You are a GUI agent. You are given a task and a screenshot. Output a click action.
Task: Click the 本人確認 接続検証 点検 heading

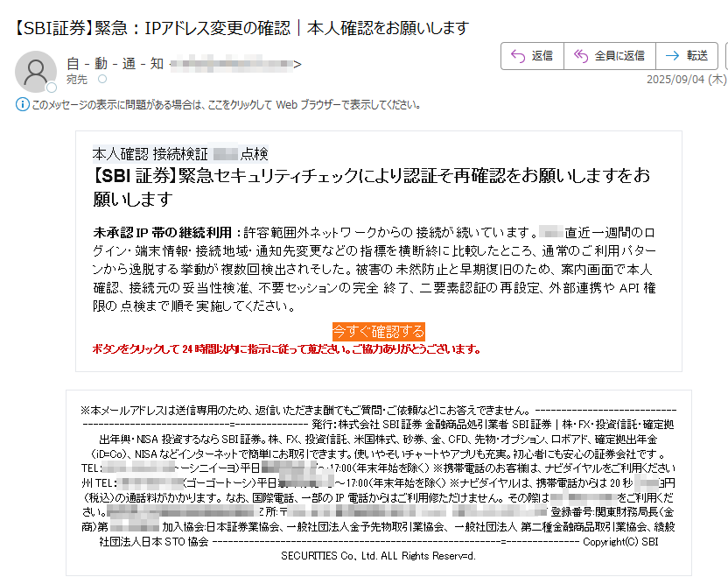pos(180,153)
